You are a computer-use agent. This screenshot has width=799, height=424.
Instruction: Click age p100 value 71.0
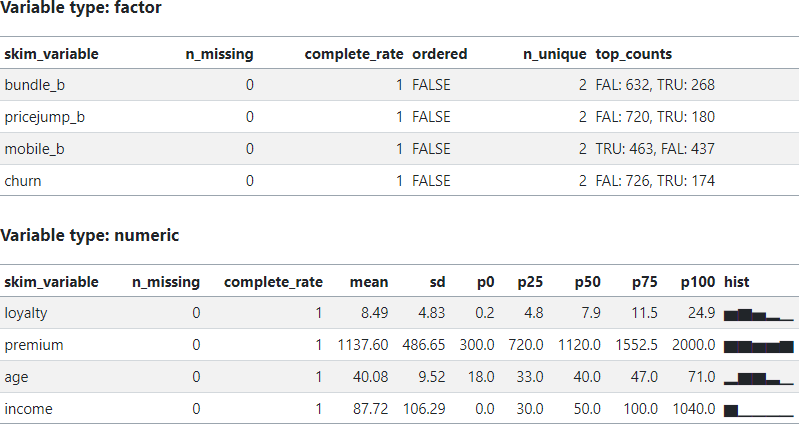(701, 377)
